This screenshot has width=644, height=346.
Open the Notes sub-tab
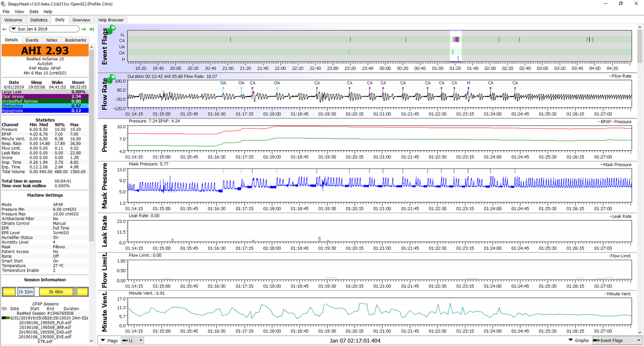point(52,40)
